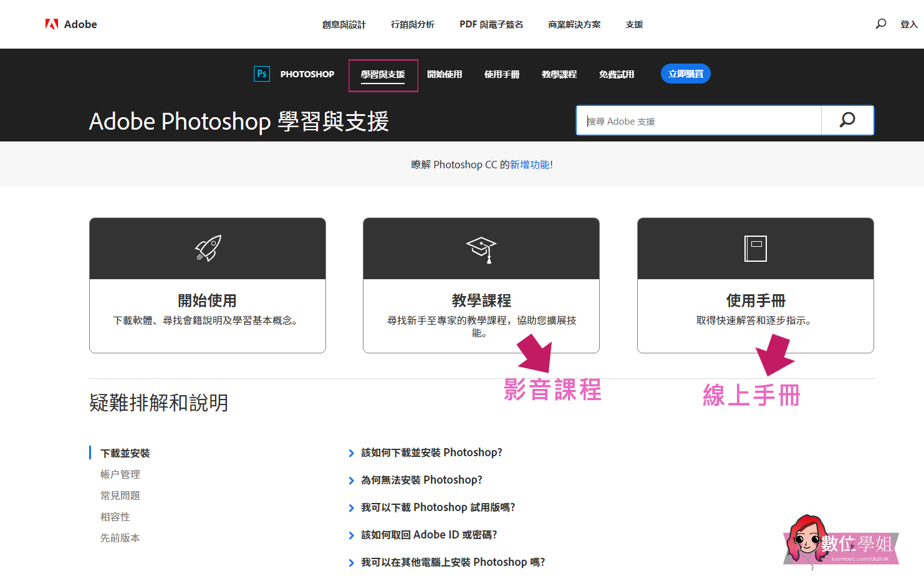Expand 我可以下載 Photoshop 試用版嗎? question
The width and height of the screenshot is (924, 584).
point(437,508)
